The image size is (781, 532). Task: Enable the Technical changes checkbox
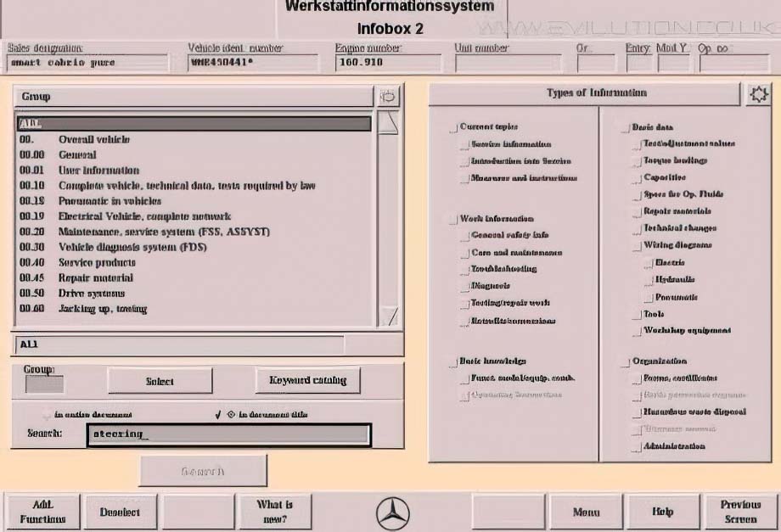tap(638, 229)
